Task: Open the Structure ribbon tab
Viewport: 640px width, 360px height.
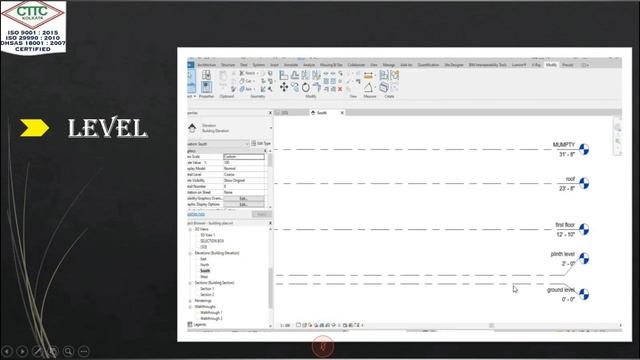Action: click(228, 65)
